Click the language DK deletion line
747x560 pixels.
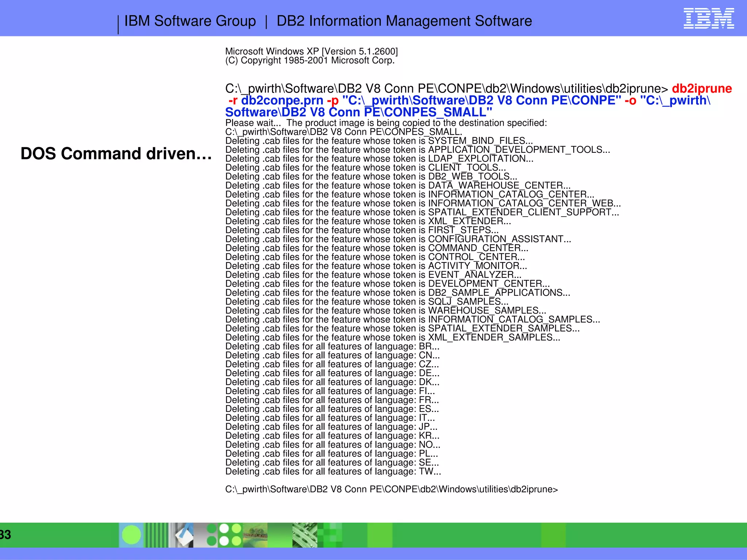pos(333,382)
